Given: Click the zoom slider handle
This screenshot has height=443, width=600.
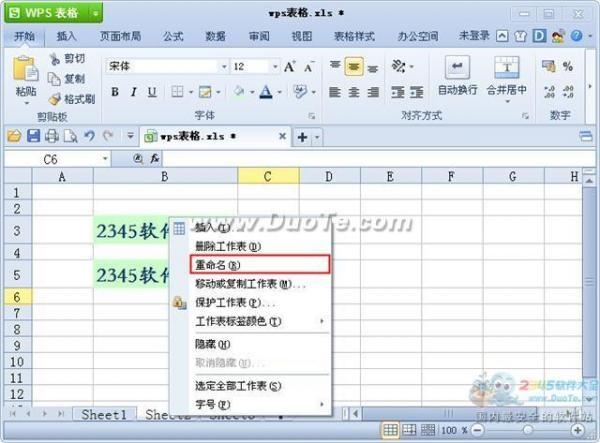Looking at the screenshot, I should coord(528,430).
